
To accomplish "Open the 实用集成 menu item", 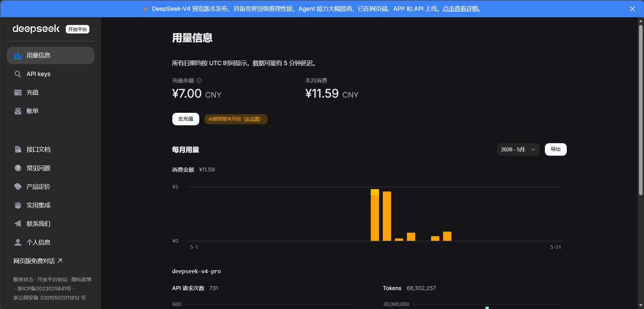I will point(51,205).
